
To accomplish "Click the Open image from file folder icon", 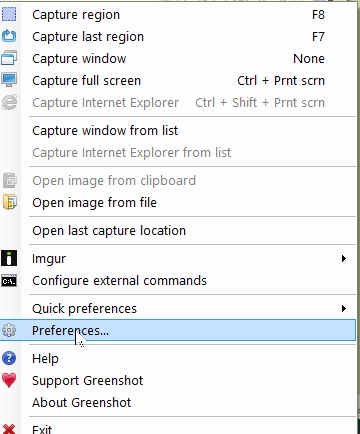I will point(10,202).
